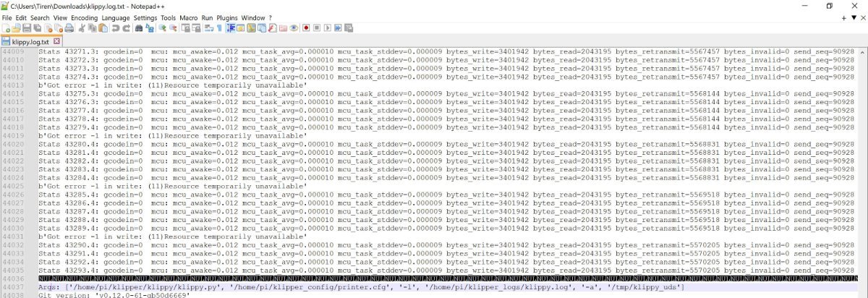Click the Close All toolbar icon
This screenshot has width=868, height=298.
tap(58, 28)
